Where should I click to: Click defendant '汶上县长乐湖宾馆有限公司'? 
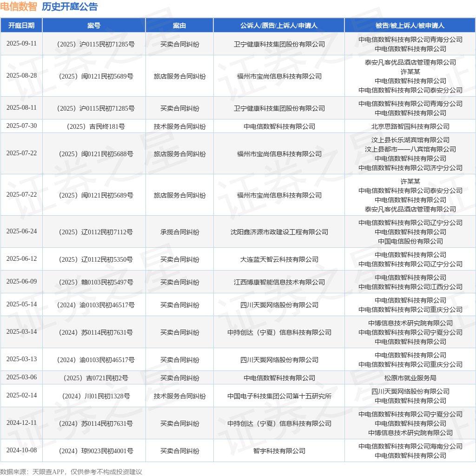pyautogui.click(x=410, y=140)
